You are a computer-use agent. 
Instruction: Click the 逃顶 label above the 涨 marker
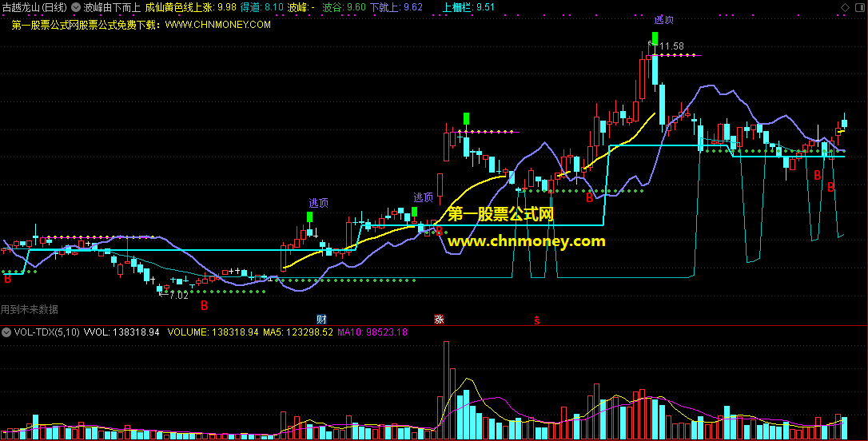click(424, 197)
